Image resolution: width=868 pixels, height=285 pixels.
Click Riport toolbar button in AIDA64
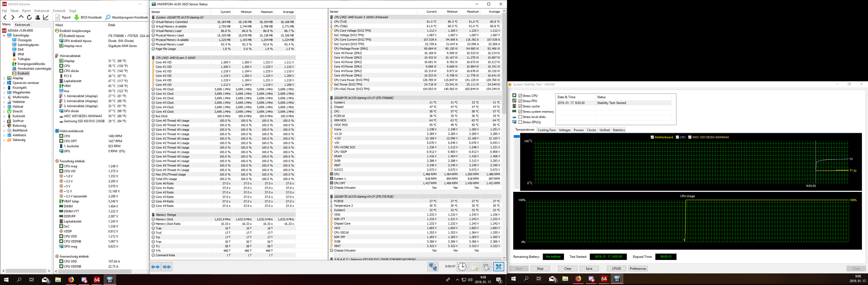pos(63,17)
